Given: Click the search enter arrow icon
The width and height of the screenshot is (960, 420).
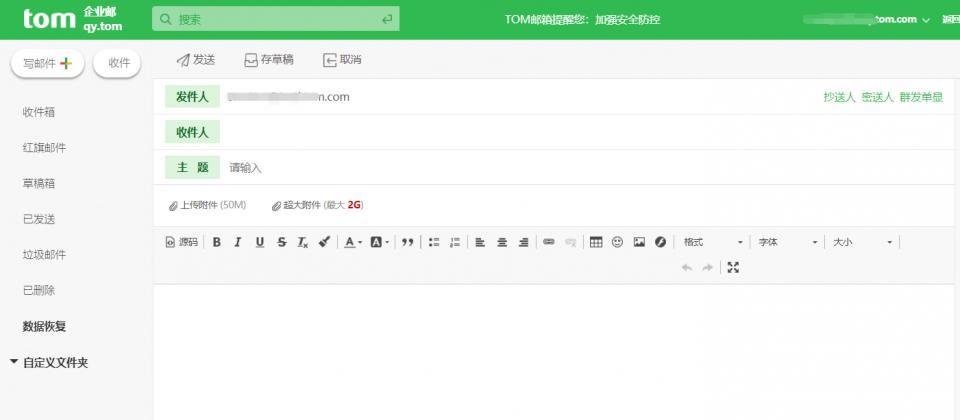Looking at the screenshot, I should 387,20.
